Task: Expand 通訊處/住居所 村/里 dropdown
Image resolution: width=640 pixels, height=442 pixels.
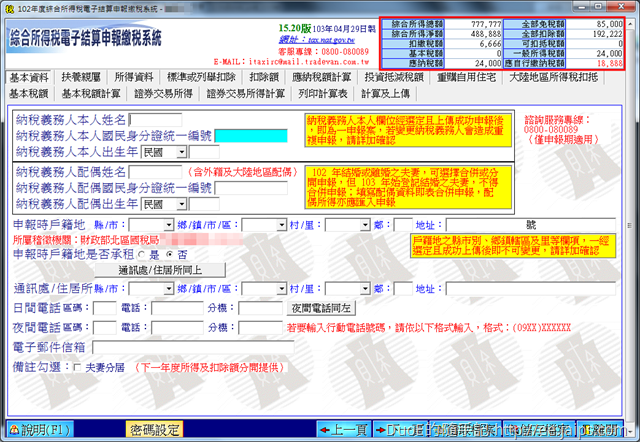Action: click(365, 289)
